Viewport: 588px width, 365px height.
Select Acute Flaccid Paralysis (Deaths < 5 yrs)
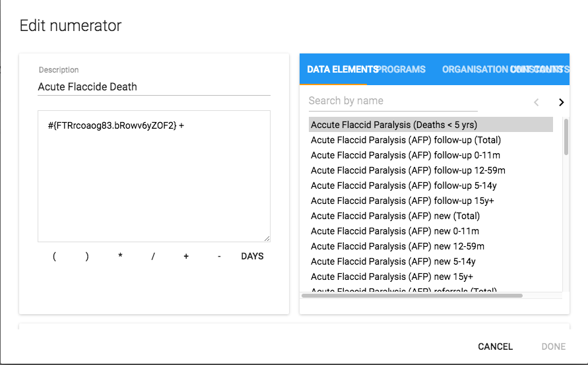click(x=394, y=125)
